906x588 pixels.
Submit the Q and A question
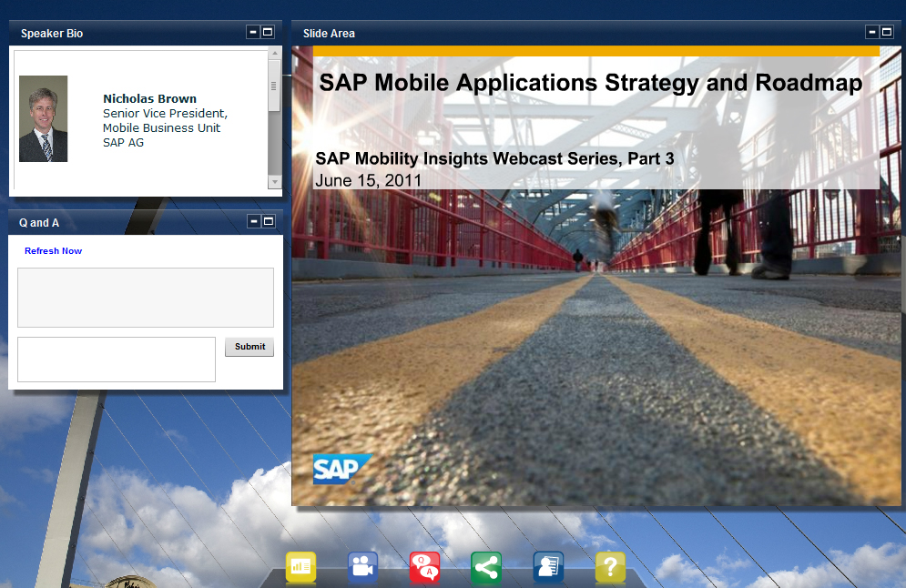pos(249,347)
